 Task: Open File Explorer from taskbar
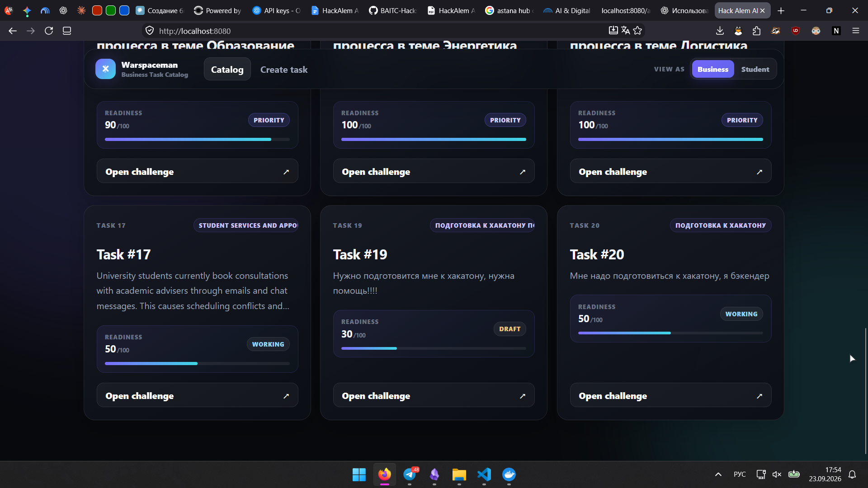coord(459,474)
